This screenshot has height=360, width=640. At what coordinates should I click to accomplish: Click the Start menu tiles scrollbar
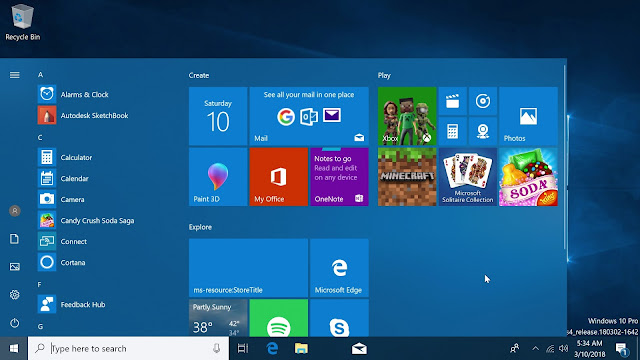[x=565, y=157]
